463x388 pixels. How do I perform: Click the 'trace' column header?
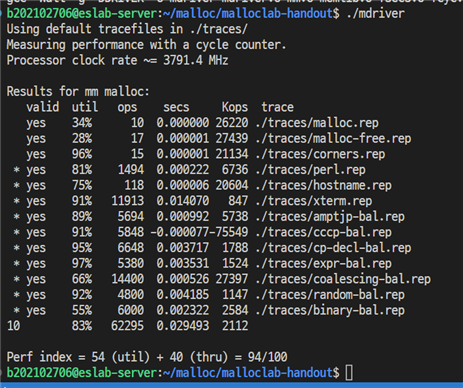click(x=277, y=107)
